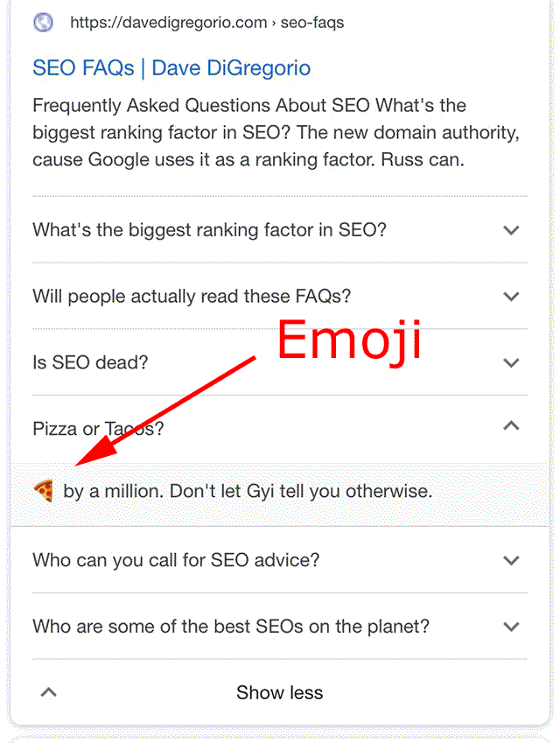This screenshot has height=743, width=560.
Task: Select "Who can you call for SEO advice?" text
Action: coord(176,561)
